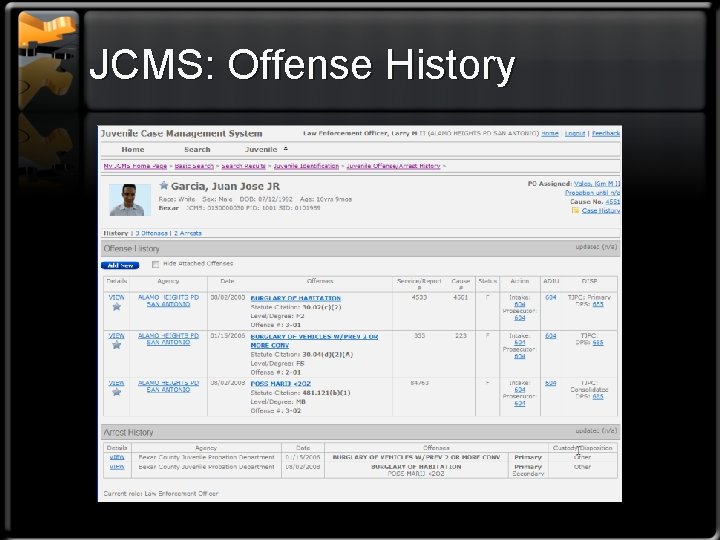Click the Prosecutor link in Burglary of Vehicles row
The width and height of the screenshot is (720, 540).
[x=519, y=356]
